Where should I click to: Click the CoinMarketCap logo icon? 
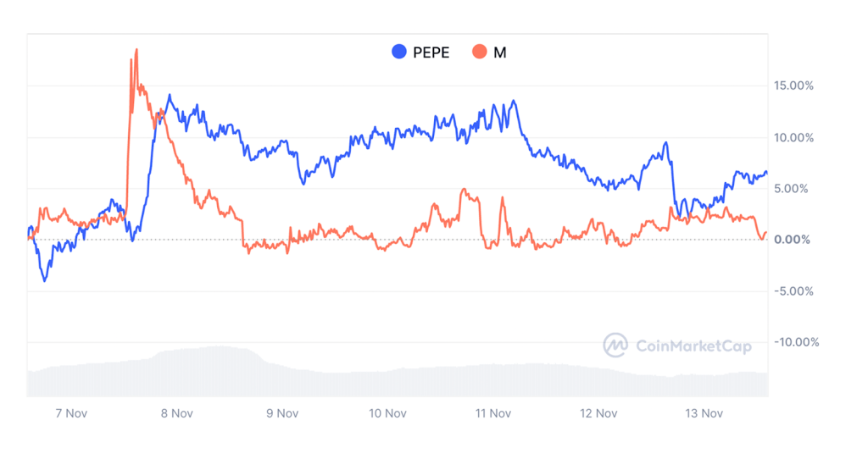tap(615, 345)
